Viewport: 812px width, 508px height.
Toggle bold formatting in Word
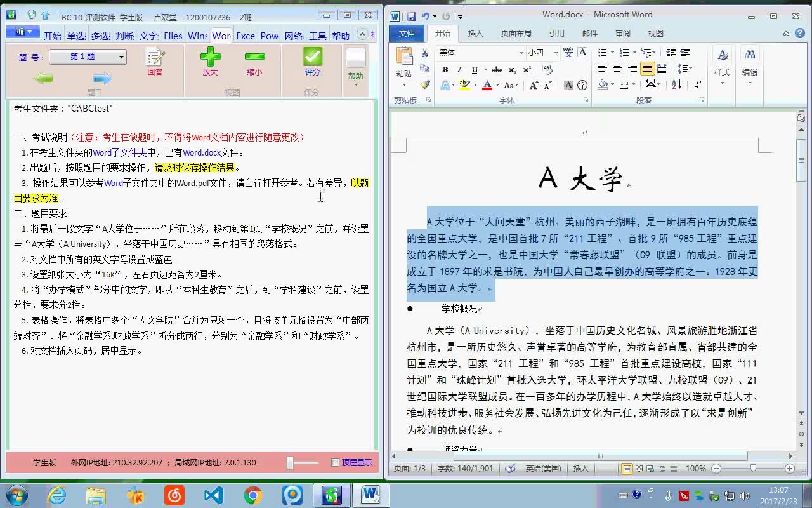pos(445,69)
